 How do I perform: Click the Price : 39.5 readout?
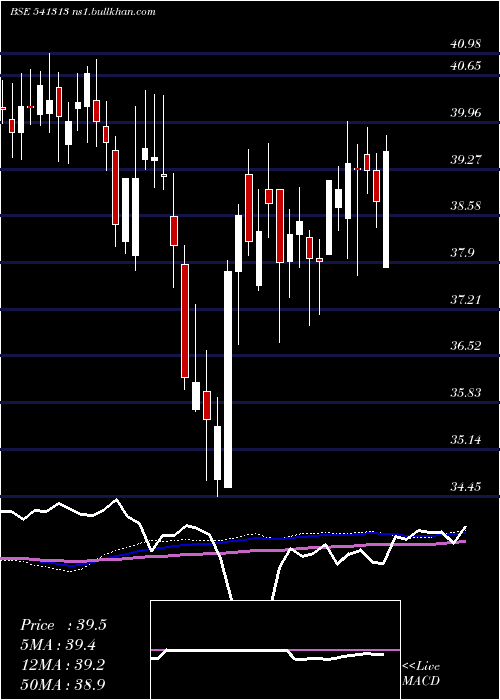pyautogui.click(x=63, y=625)
